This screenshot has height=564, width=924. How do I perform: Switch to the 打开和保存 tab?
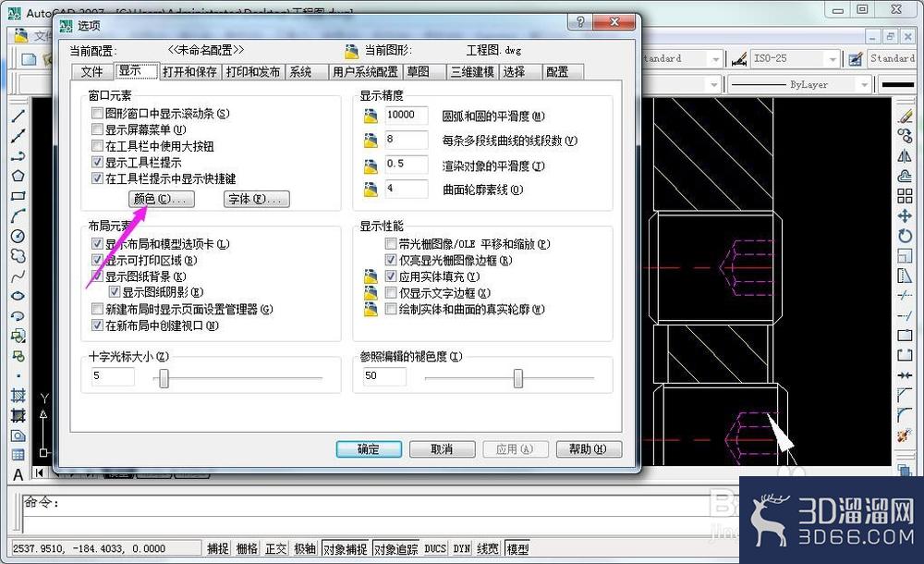[189, 72]
